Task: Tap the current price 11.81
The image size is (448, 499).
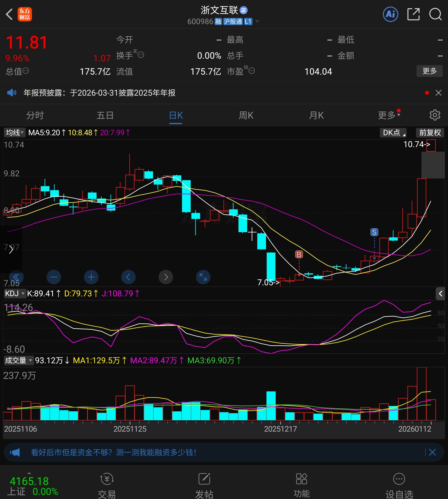Action: tap(27, 42)
